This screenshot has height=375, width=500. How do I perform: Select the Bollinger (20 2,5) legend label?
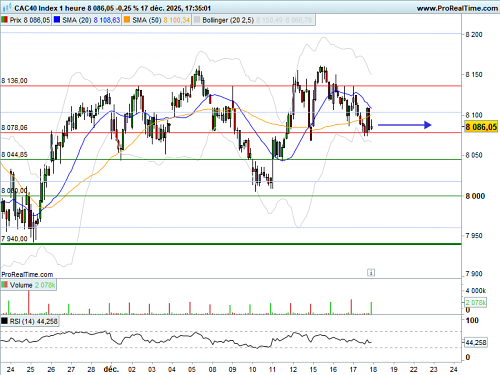(228, 20)
